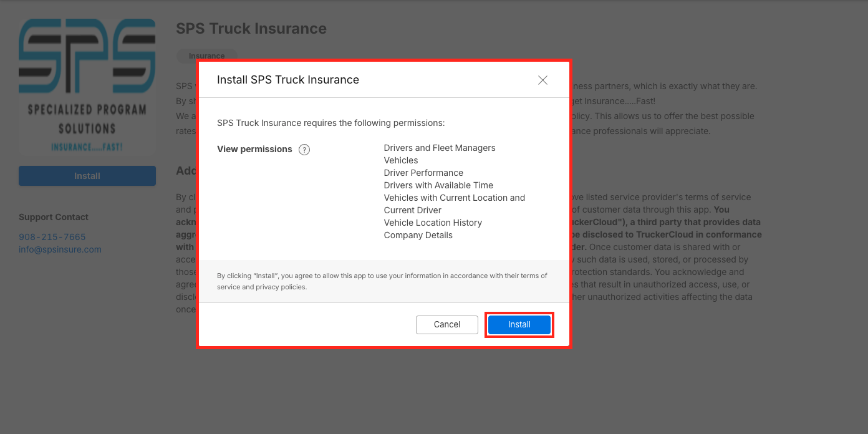Click the Install button under the logo
The image size is (868, 434).
click(87, 176)
